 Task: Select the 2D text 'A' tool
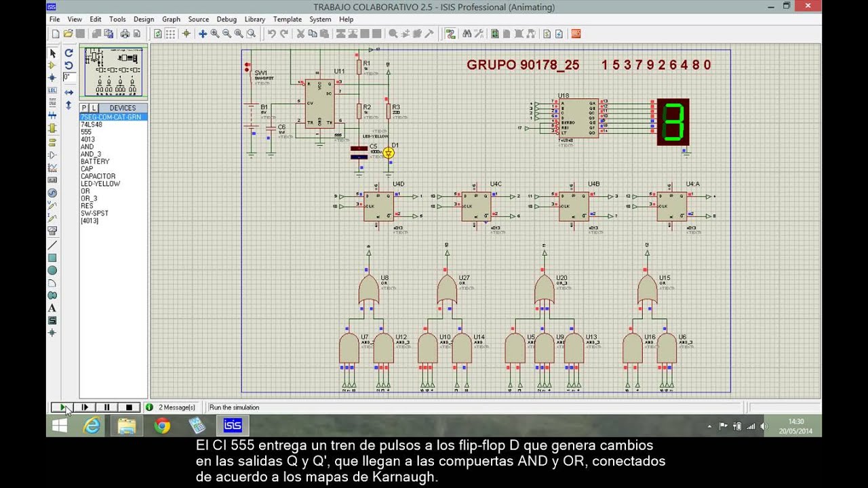[52, 308]
